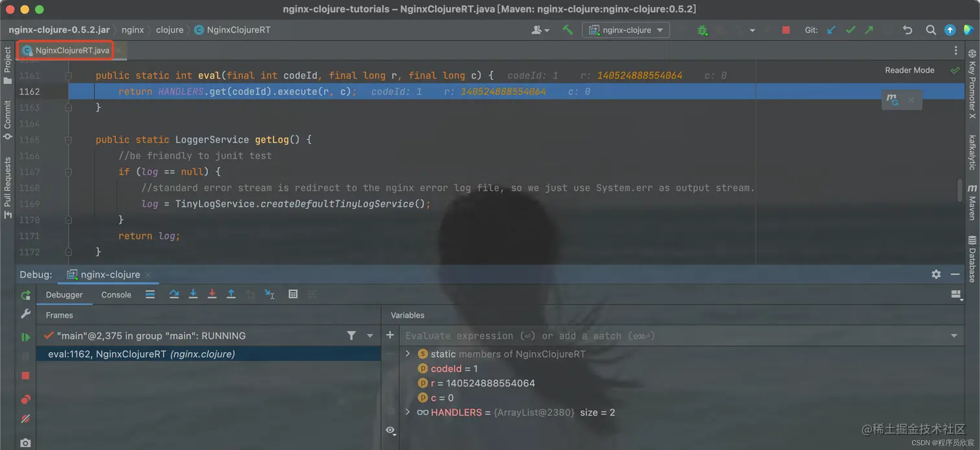980x450 pixels.
Task: Expand static members of NginxClojureRT
Action: (408, 354)
